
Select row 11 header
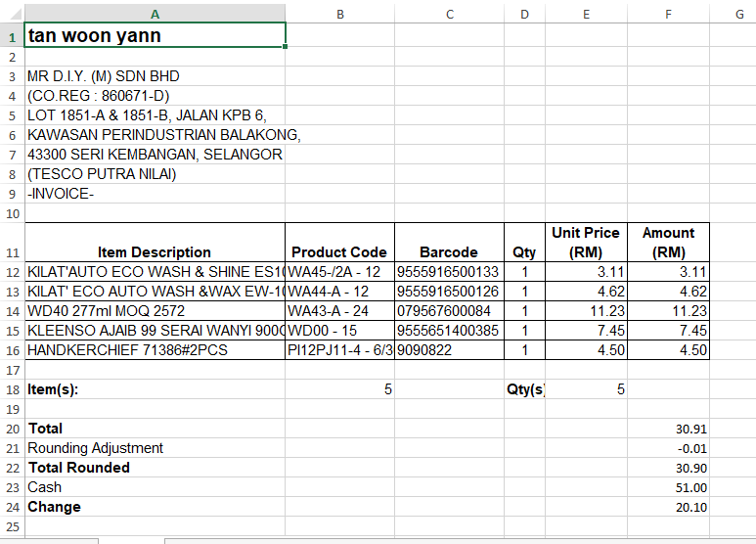(x=12, y=243)
